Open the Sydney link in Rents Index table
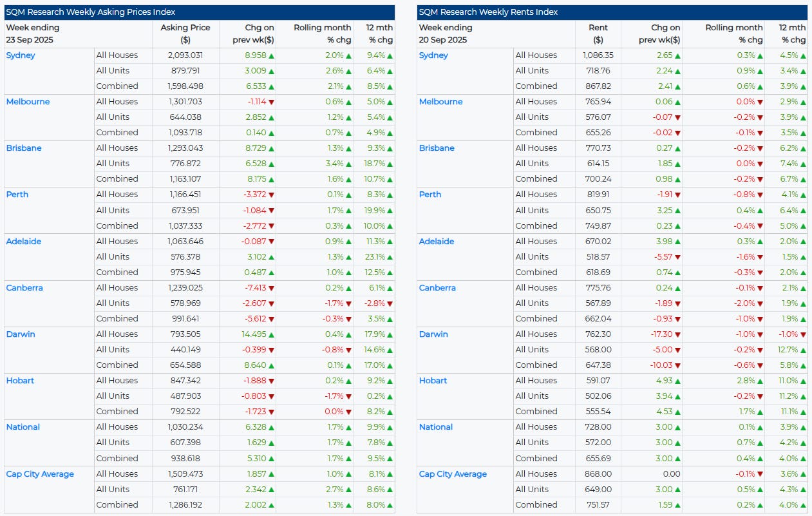 click(433, 55)
